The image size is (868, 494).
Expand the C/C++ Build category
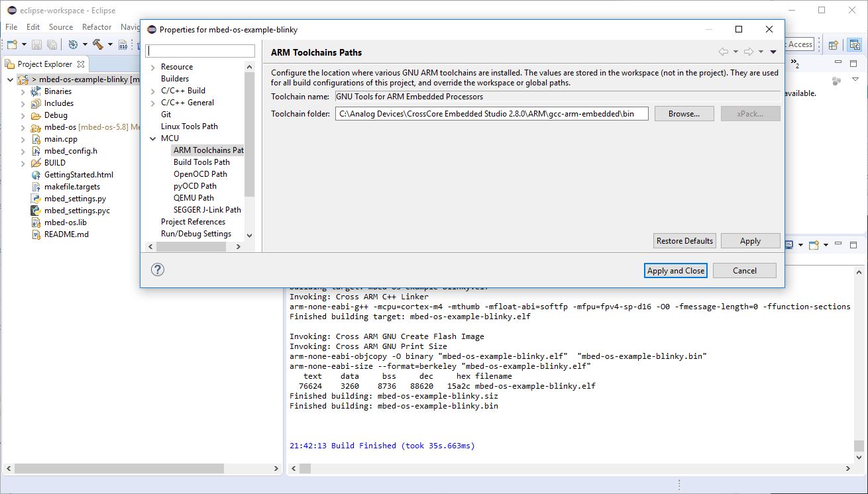coord(153,91)
